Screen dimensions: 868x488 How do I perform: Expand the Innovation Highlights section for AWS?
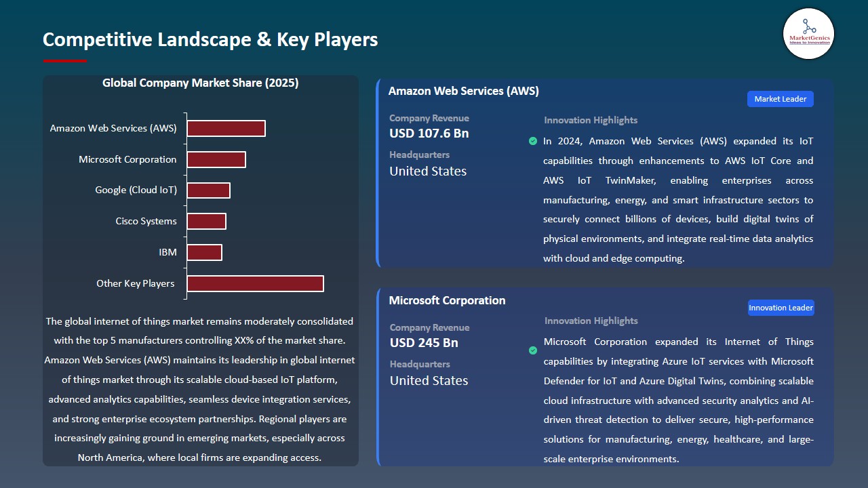590,120
